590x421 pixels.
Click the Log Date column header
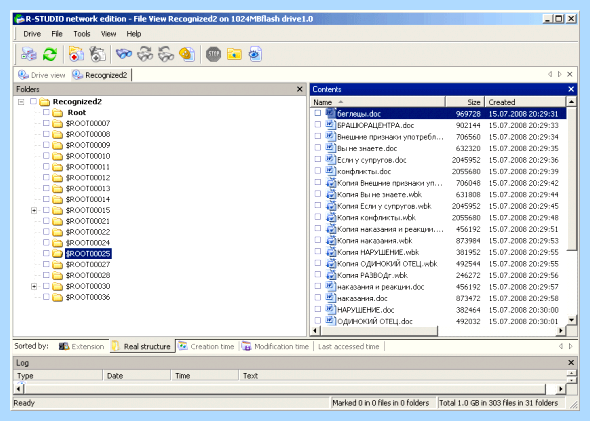(136, 375)
